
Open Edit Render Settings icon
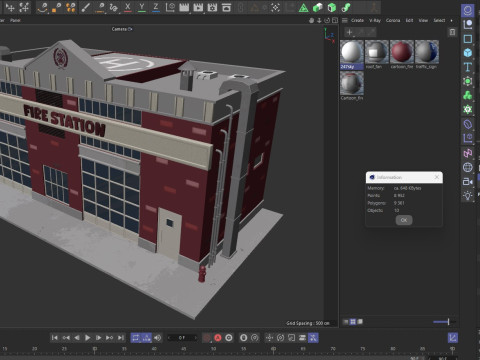(212, 7)
